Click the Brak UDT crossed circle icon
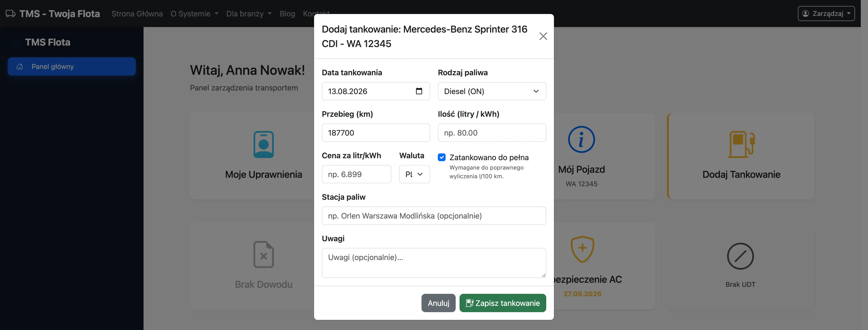The image size is (868, 330). (740, 256)
